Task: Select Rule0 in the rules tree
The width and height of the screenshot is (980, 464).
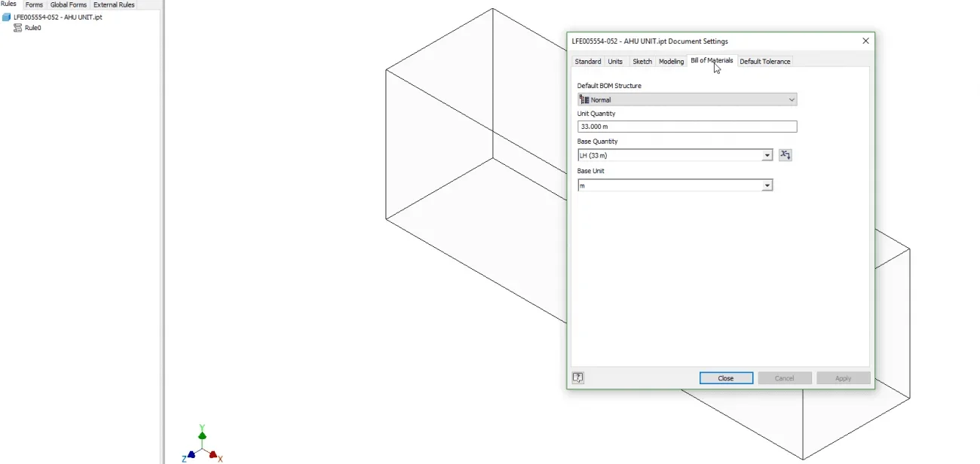Action: [33, 28]
